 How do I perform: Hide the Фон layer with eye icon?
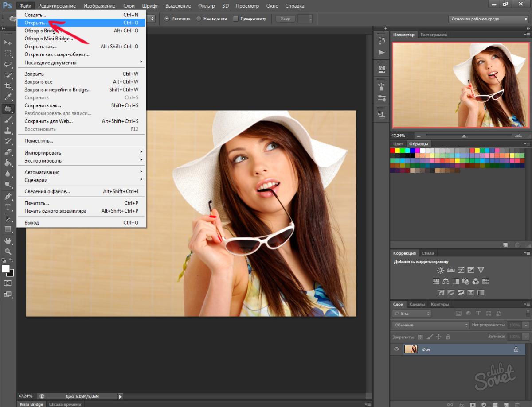pos(397,349)
